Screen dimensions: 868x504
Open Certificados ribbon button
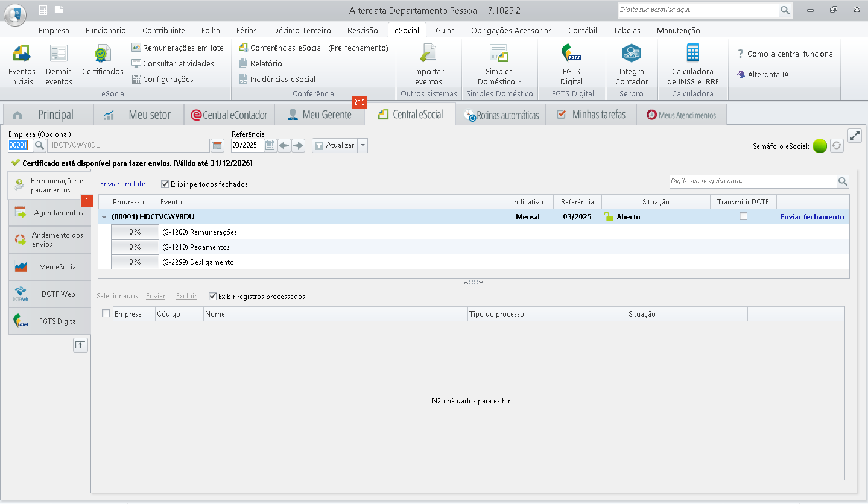(x=103, y=60)
